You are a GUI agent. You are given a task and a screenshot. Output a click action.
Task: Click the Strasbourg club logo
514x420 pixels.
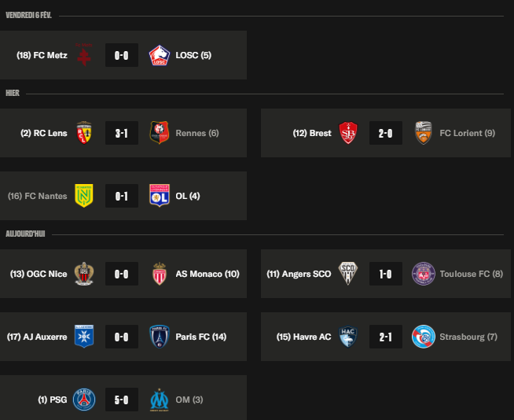coord(424,337)
